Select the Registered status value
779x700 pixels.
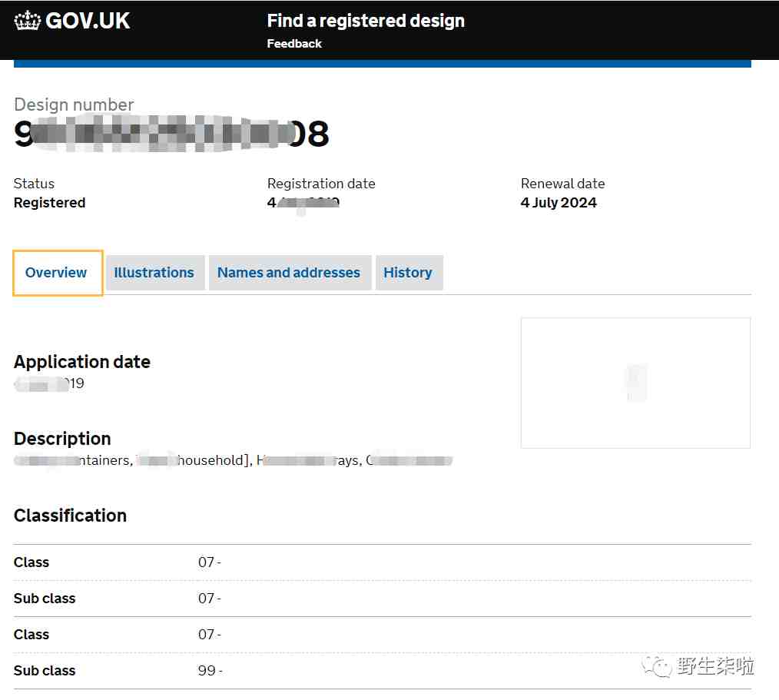point(49,203)
